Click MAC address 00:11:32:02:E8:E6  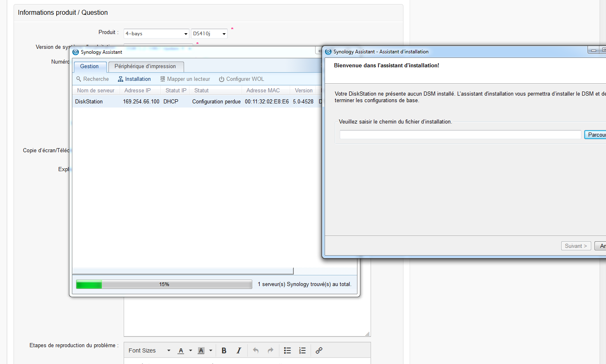tap(267, 101)
